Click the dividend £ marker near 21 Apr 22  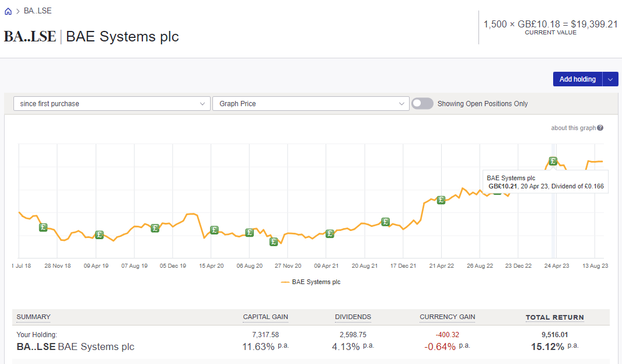(x=441, y=200)
